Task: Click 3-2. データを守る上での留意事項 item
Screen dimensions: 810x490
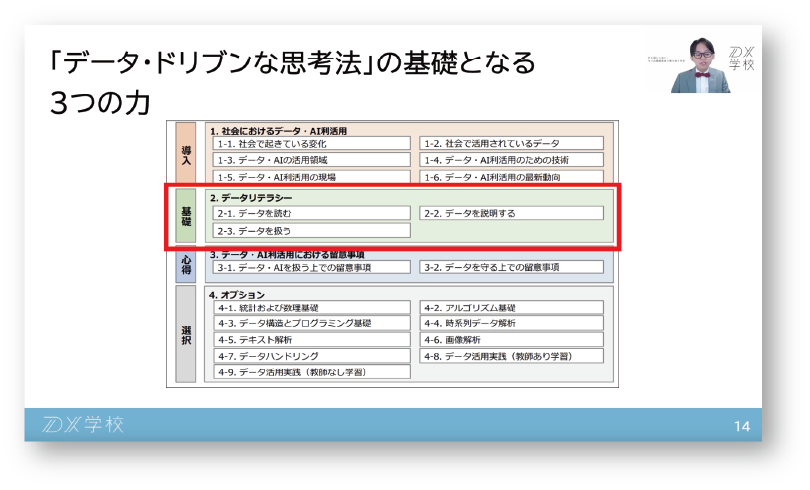Action: [511, 268]
